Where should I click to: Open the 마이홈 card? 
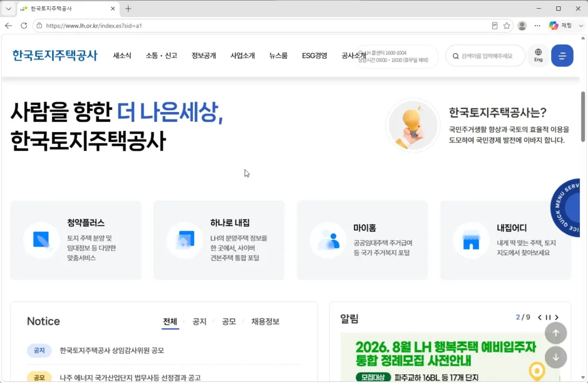tap(362, 240)
